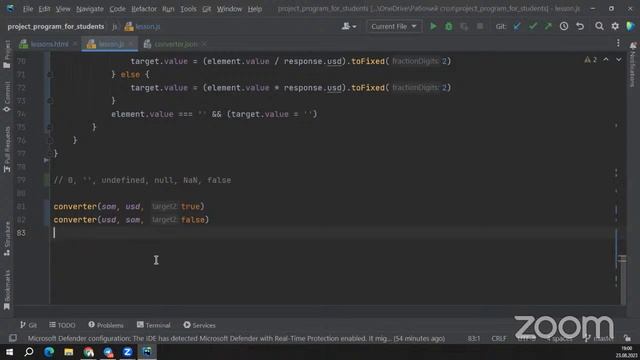Image resolution: width=640 pixels, height=360 pixels.
Task: Open the Git menu
Action: pyautogui.click(x=207, y=9)
